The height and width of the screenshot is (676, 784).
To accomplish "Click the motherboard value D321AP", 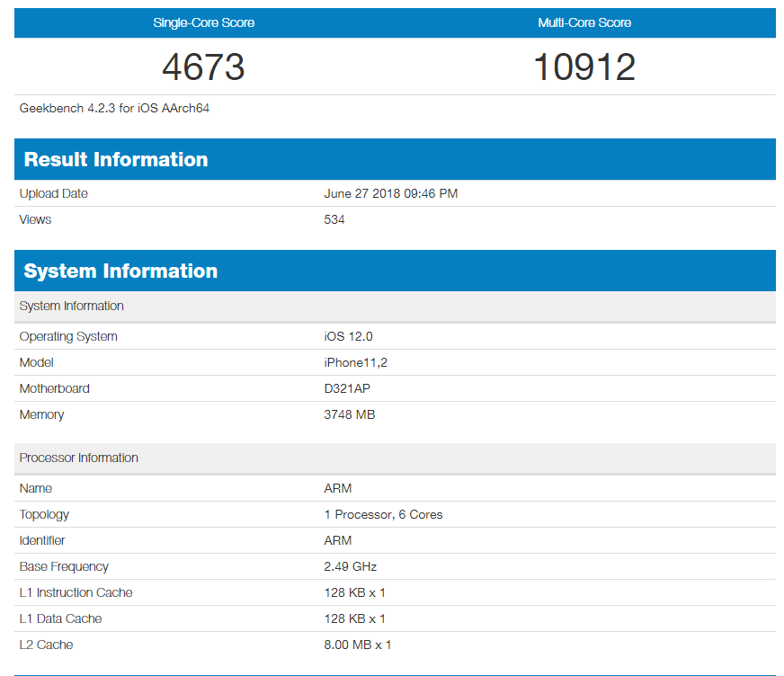I will pyautogui.click(x=349, y=388).
